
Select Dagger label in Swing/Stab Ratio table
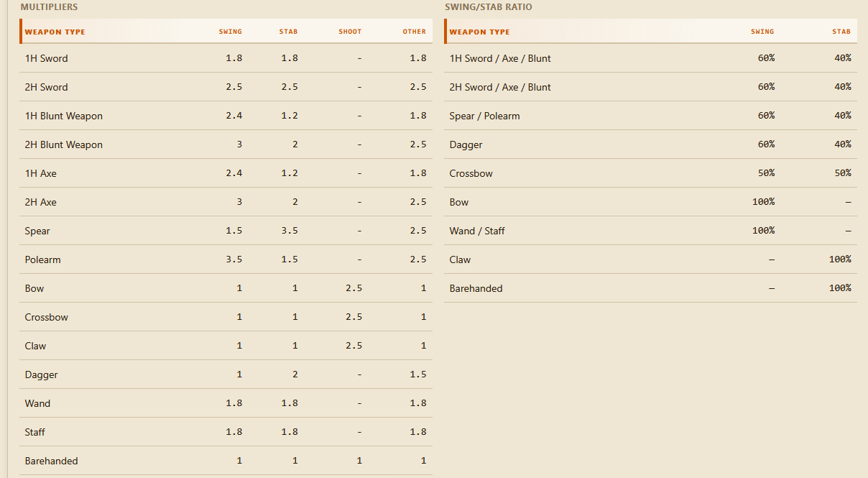click(466, 144)
